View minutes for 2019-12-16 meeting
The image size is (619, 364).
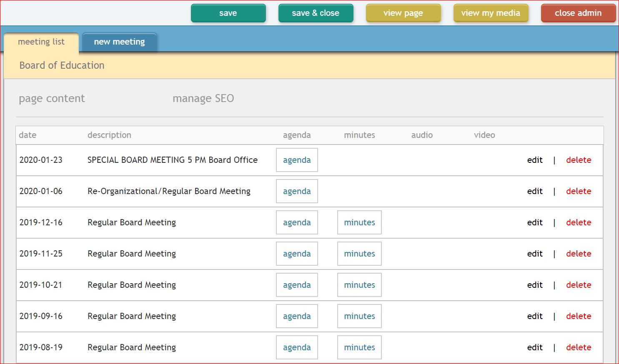point(359,222)
